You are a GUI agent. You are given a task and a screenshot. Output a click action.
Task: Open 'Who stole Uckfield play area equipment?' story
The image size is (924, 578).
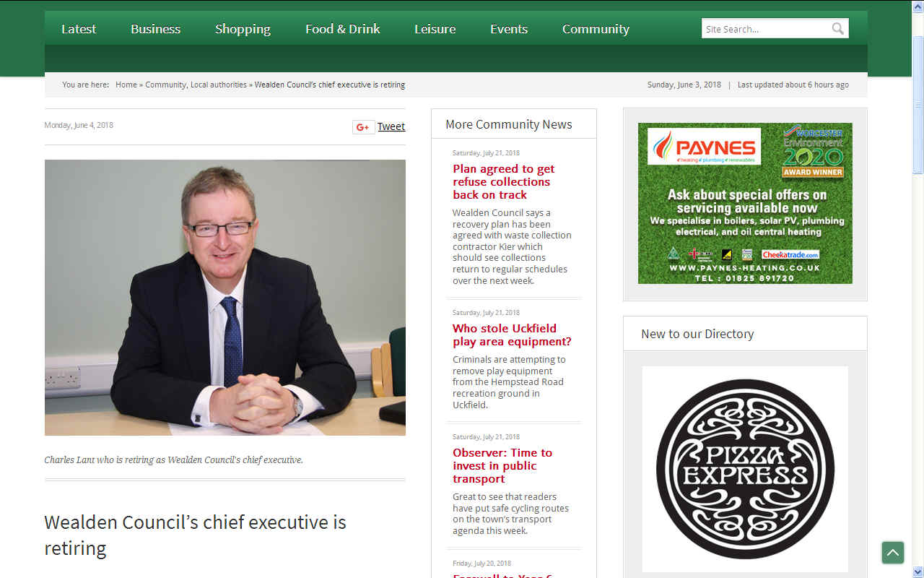coord(512,335)
